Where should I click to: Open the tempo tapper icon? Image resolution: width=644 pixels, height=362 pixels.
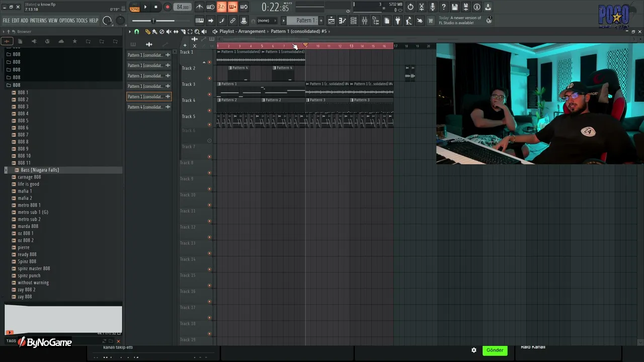click(409, 21)
